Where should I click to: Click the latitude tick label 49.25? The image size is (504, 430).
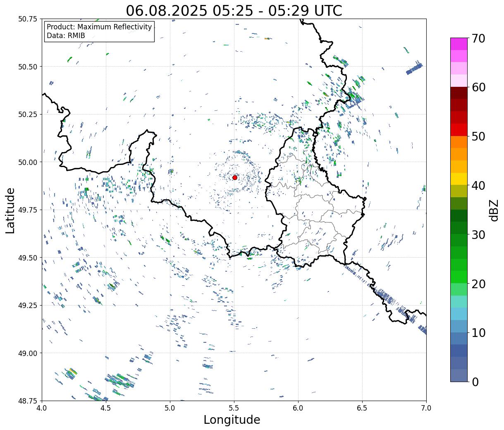pyautogui.click(x=28, y=306)
